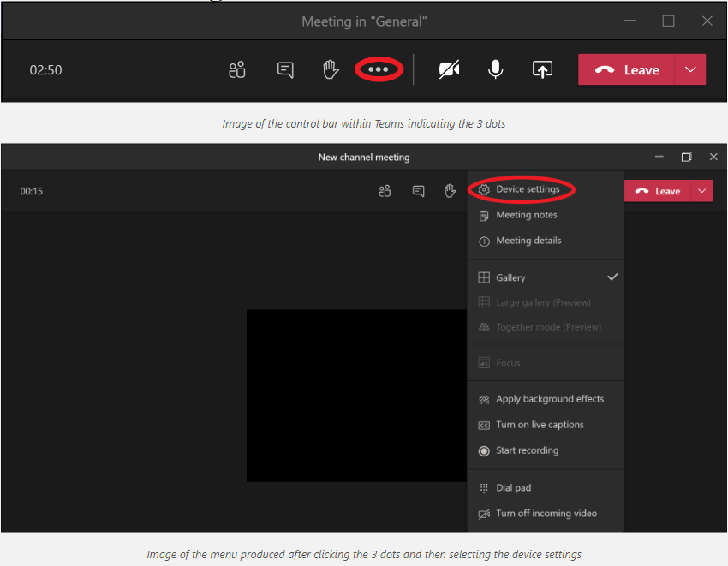
Task: Show participants in New channel meeting window
Action: tap(385, 191)
